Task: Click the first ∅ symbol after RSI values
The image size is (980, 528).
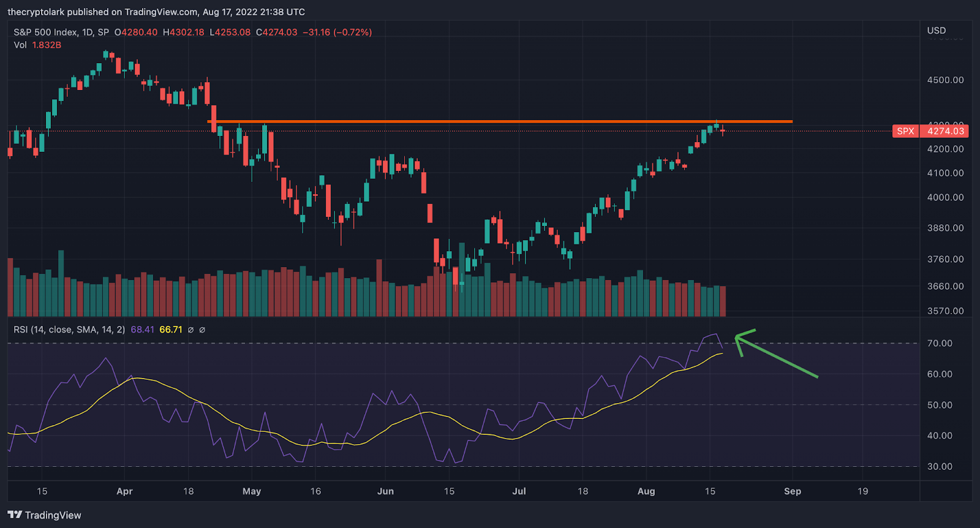Action: point(190,330)
